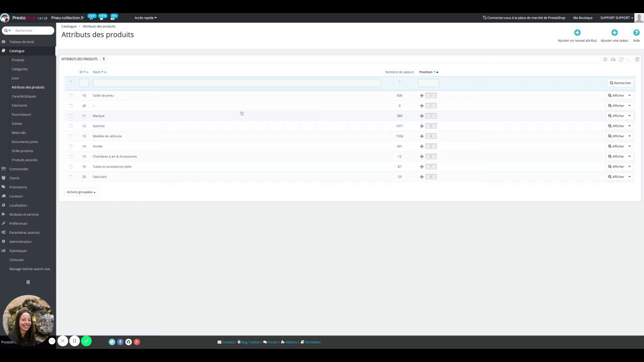
Task: Open the Actions groupées dropdown
Action: tap(81, 192)
